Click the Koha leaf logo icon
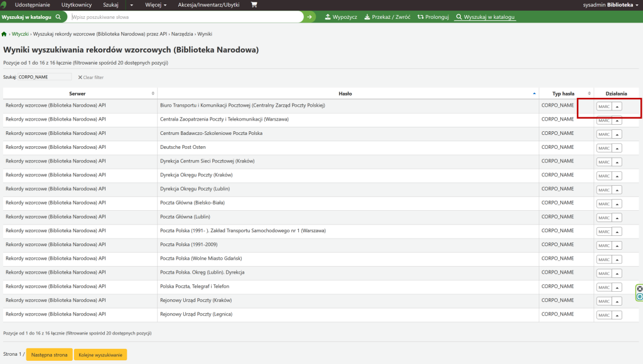Image resolution: width=643 pixels, height=364 pixels. click(x=6, y=5)
